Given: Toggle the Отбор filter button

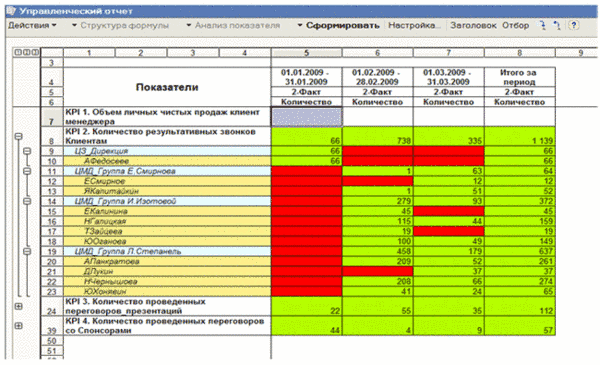Looking at the screenshot, I should tap(515, 26).
